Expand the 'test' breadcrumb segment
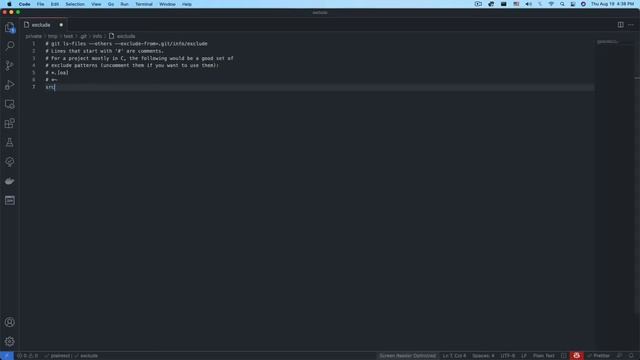640x360 pixels. (68, 36)
